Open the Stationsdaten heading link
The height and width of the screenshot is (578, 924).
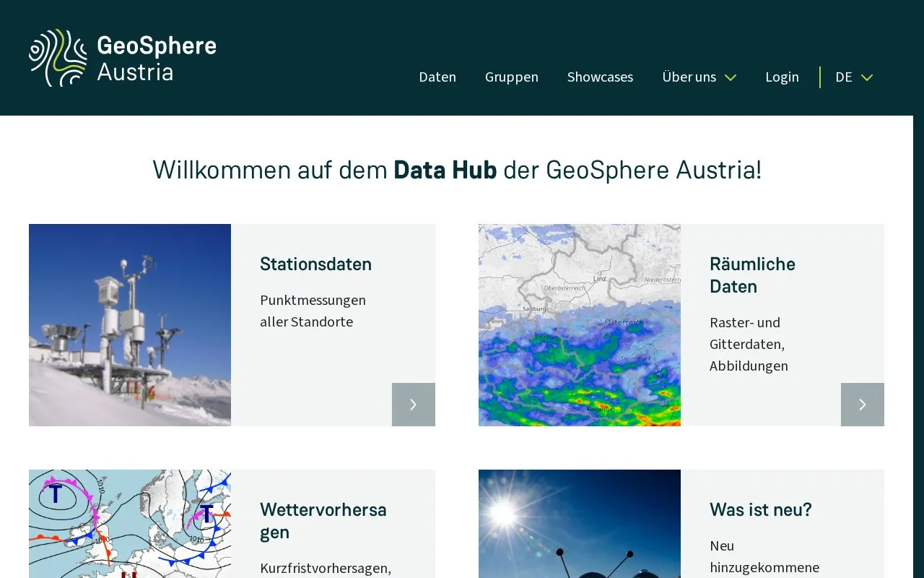(x=315, y=264)
